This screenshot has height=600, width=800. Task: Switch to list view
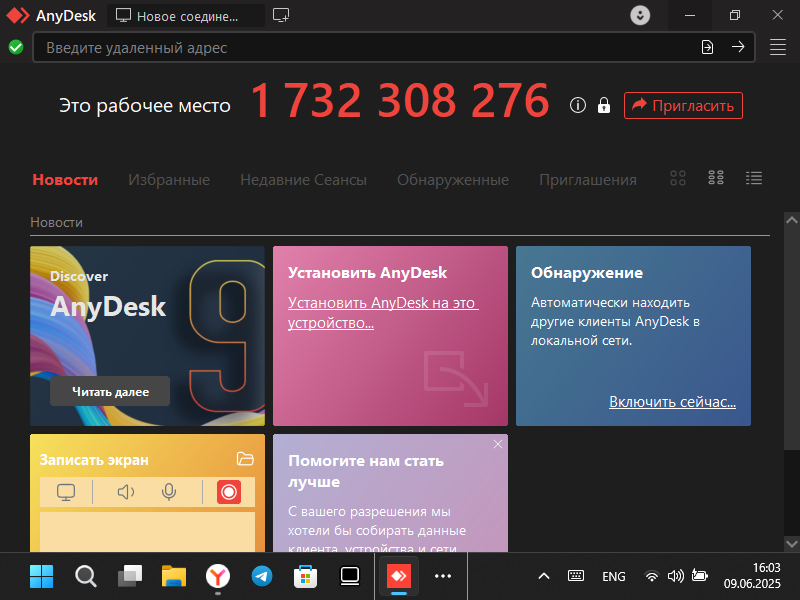754,178
